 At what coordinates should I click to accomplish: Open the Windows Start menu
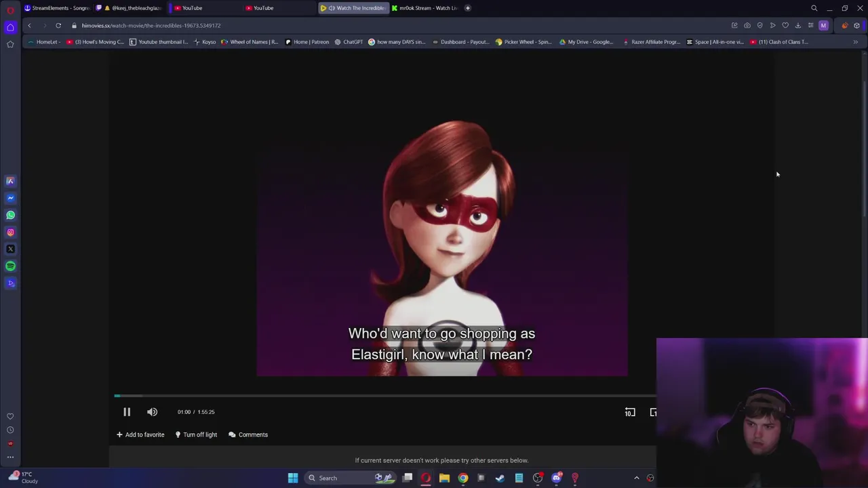(293, 478)
